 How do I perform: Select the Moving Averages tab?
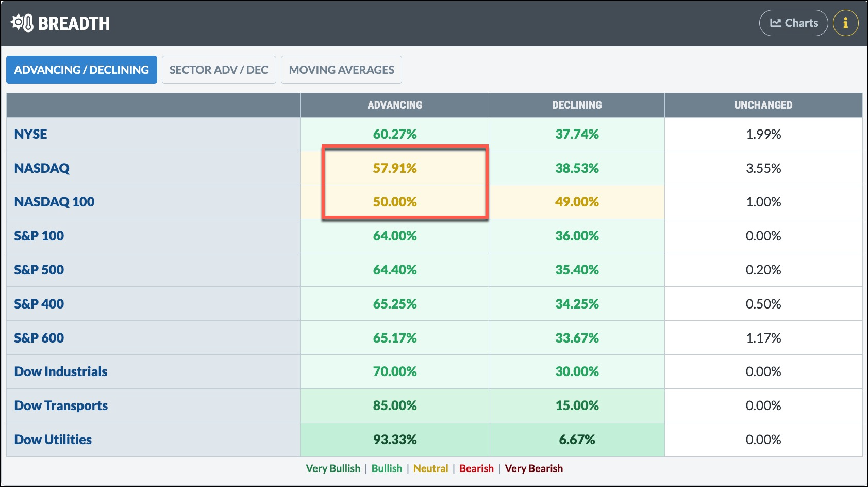pos(341,70)
